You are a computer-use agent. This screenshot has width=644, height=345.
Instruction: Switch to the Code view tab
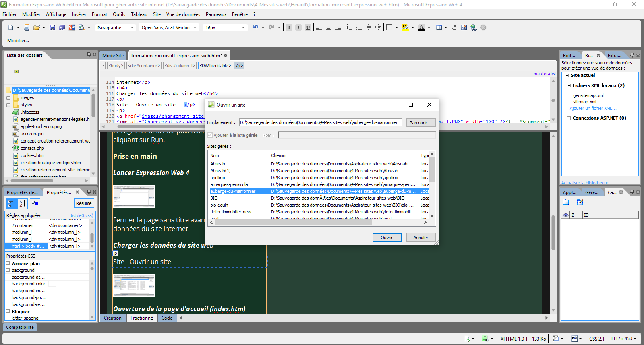click(x=167, y=318)
